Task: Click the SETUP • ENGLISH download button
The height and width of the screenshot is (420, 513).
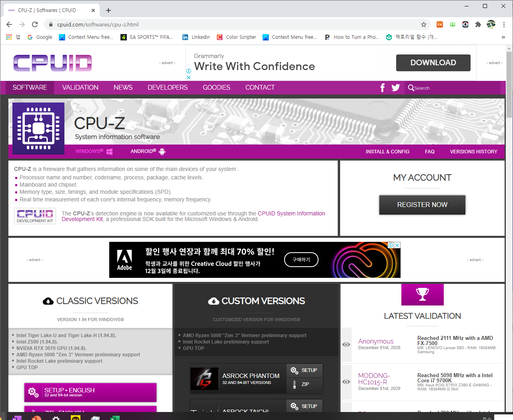Action: (90, 392)
